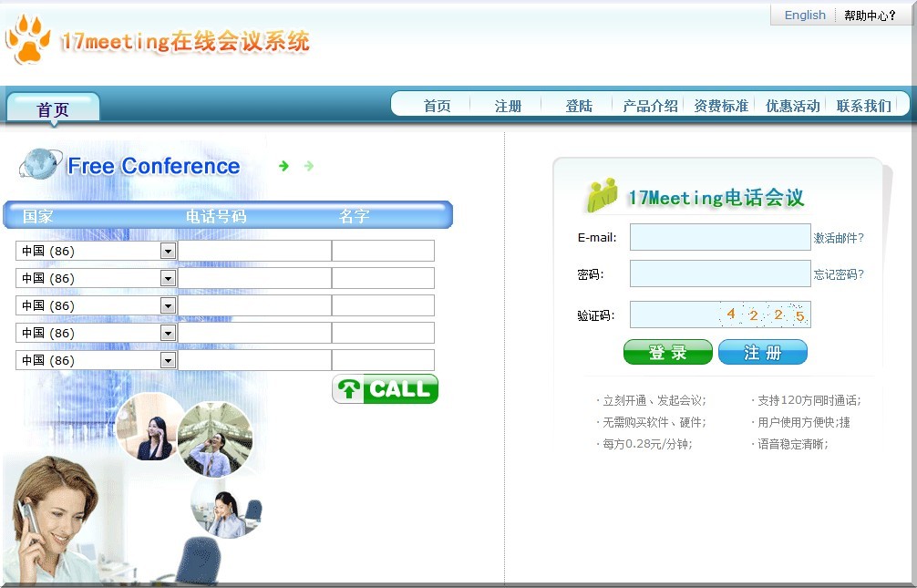The height and width of the screenshot is (588, 917).
Task: Switch language via the English link
Action: [805, 15]
